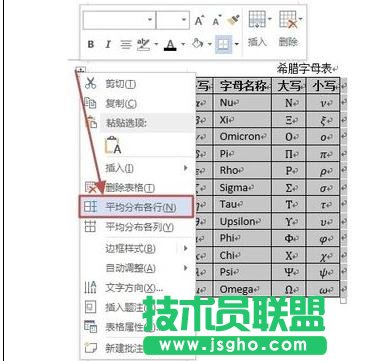Open the font name combo box
This screenshot has height=361, width=370.
[119, 20]
